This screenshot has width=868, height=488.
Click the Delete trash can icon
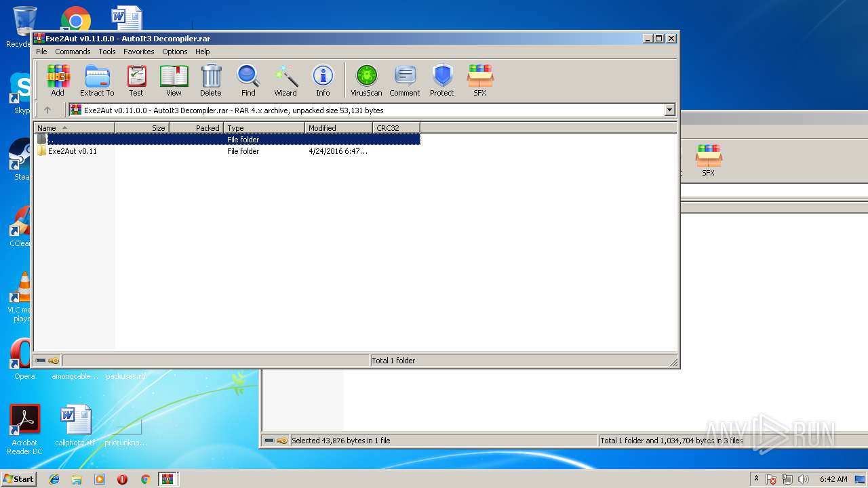[211, 81]
